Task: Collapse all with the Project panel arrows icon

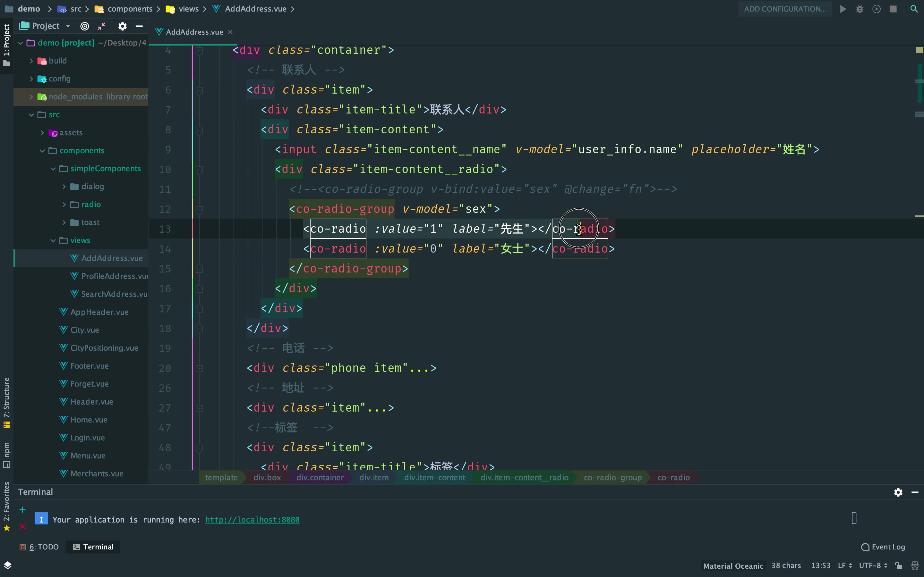Action: [x=102, y=26]
